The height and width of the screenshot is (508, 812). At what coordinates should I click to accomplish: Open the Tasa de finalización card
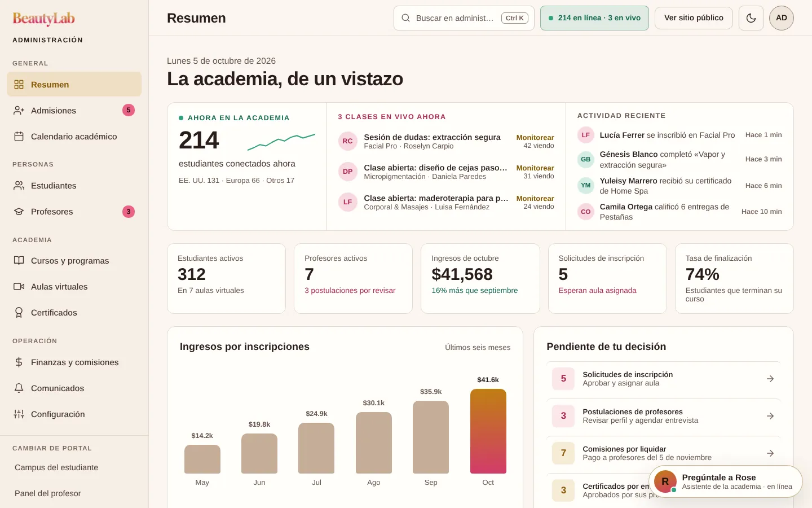(734, 278)
